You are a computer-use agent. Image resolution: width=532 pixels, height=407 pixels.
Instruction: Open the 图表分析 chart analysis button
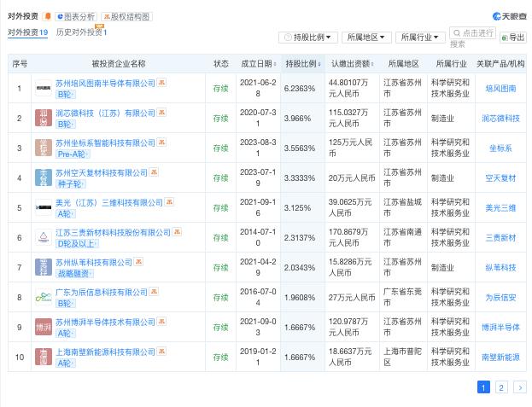(76, 16)
